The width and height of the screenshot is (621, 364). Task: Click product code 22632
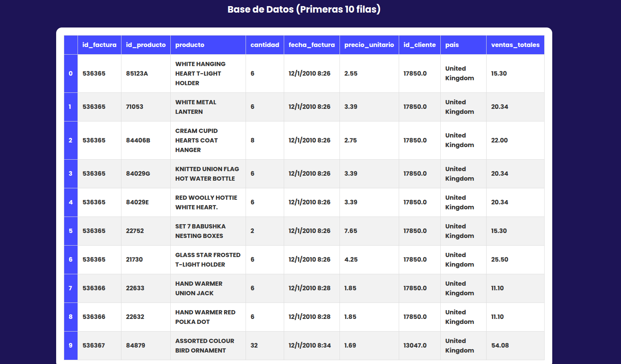135,317
